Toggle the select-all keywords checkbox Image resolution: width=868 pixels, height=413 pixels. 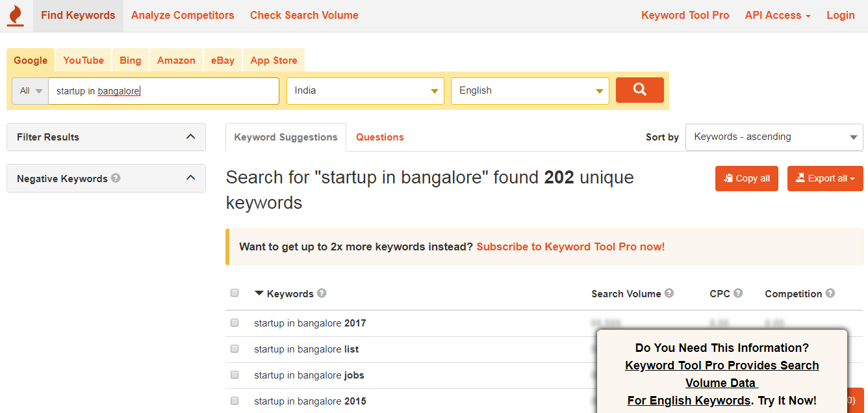235,293
